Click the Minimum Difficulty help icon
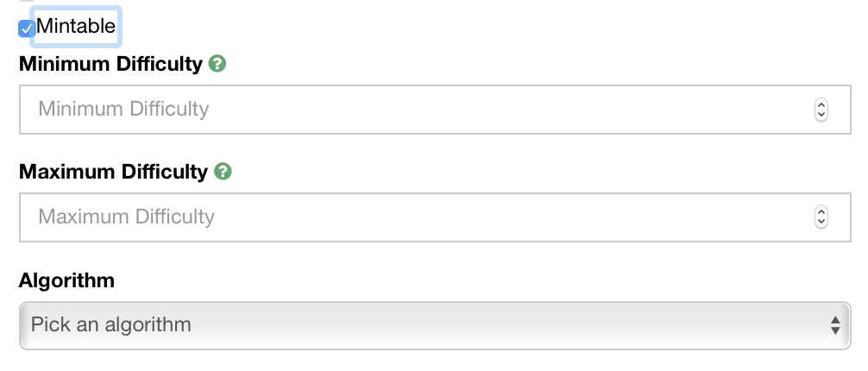The height and width of the screenshot is (371, 868). click(x=217, y=64)
